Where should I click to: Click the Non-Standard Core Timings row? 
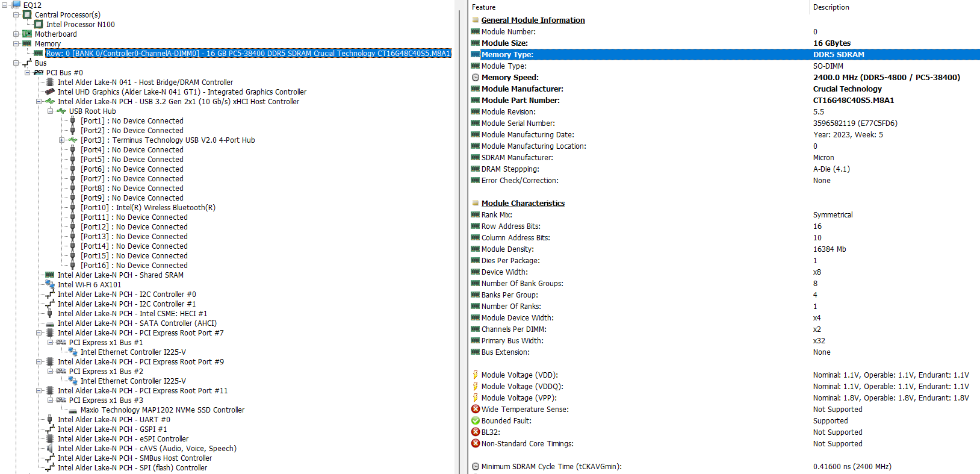(725, 443)
